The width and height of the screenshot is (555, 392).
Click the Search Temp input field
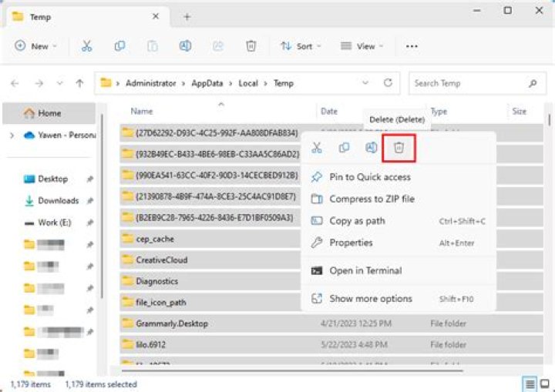tap(467, 83)
